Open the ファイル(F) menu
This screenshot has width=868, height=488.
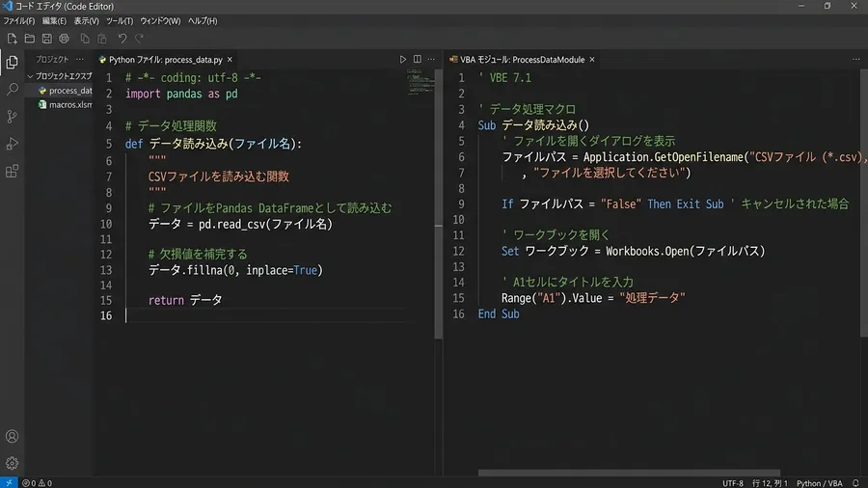tap(19, 21)
